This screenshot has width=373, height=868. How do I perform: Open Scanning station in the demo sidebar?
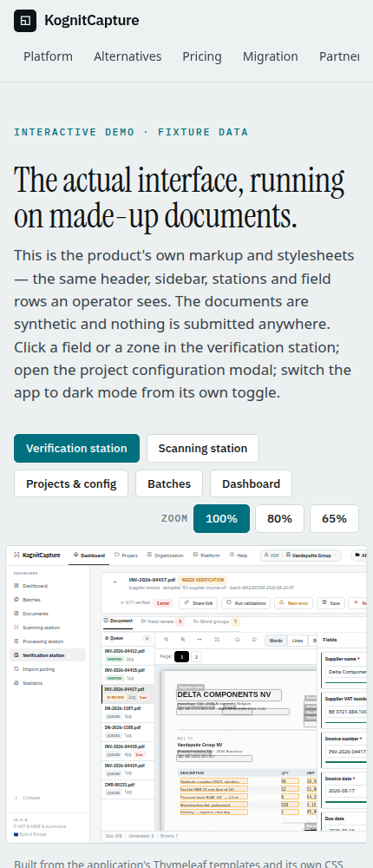pos(48,628)
